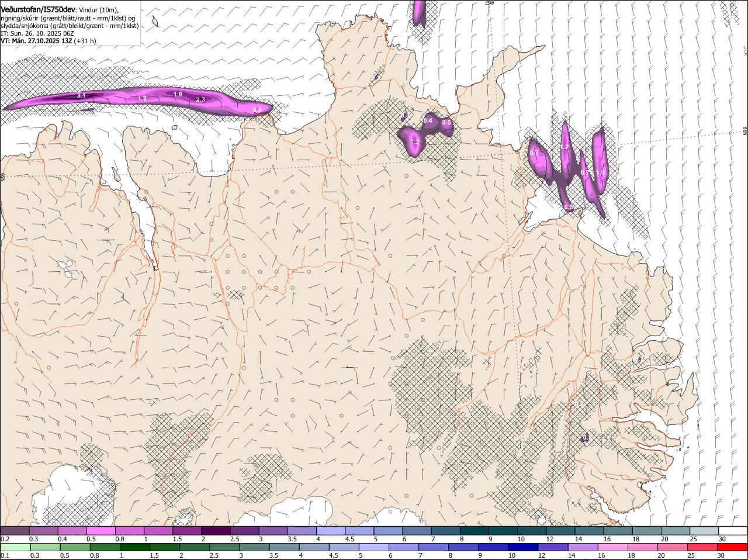Pick upper legend swatch between 4 and 4.5
This screenshot has height=560, width=748.
click(x=331, y=531)
